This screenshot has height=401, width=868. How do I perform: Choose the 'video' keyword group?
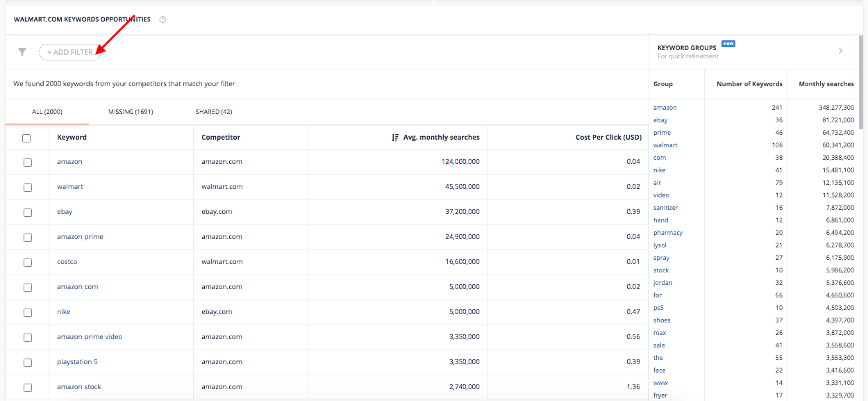point(661,195)
